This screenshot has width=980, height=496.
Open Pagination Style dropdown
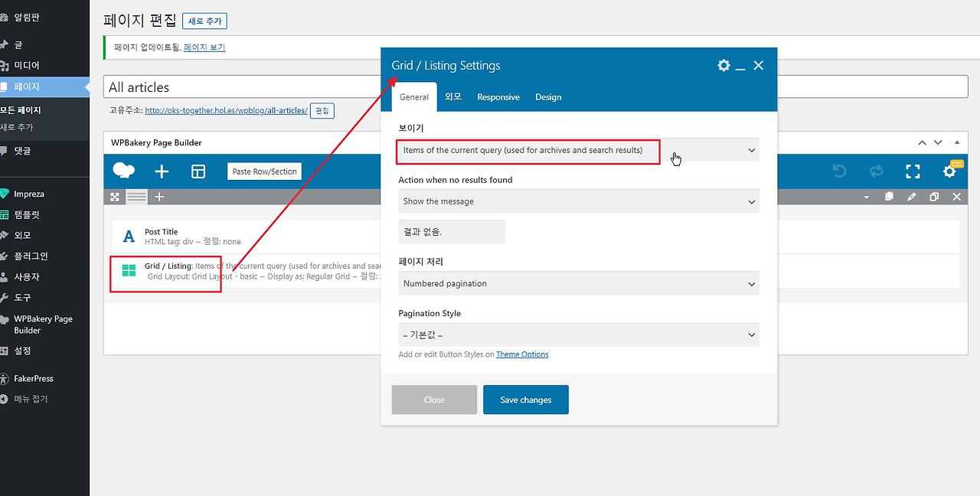click(x=579, y=334)
